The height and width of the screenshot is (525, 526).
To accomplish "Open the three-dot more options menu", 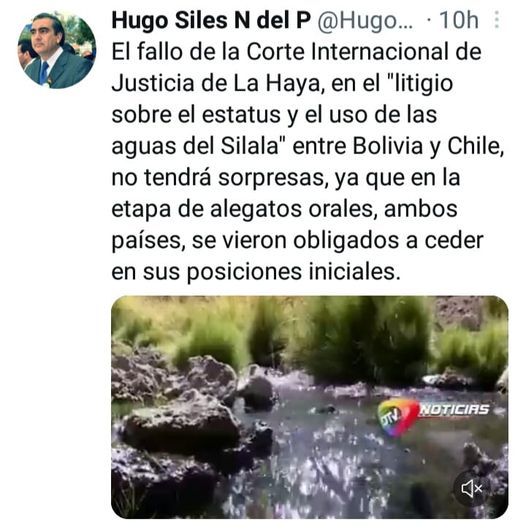I will [x=497, y=20].
